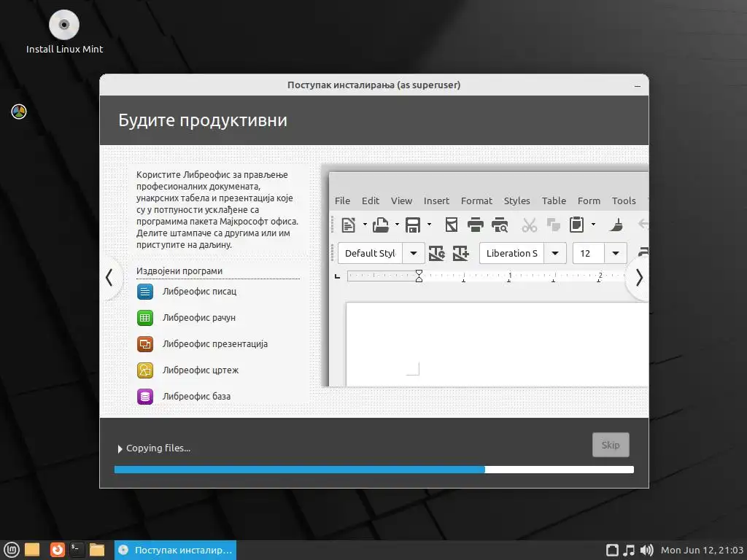Click the Save floppy disk icon
Screen dimensions: 747x560
click(413, 225)
